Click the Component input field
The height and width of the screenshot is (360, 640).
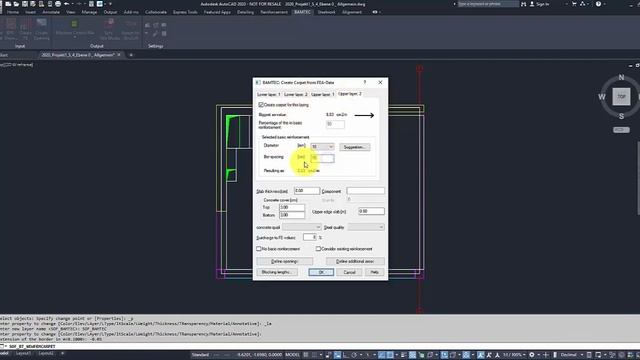click(x=365, y=191)
